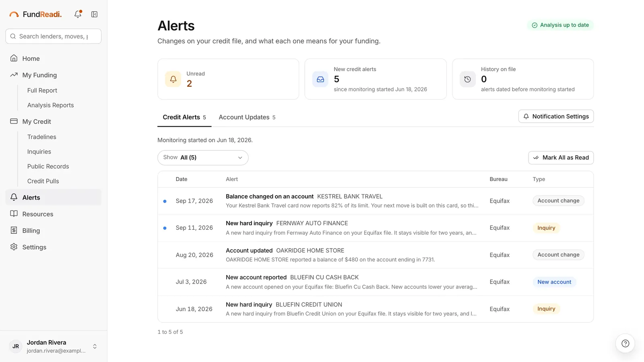Click Inquiry badge on the Sep 11 row

tap(546, 228)
